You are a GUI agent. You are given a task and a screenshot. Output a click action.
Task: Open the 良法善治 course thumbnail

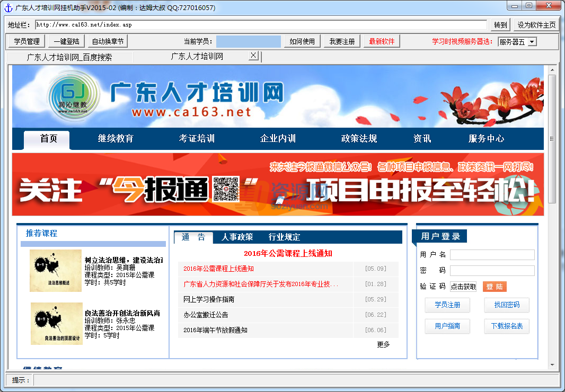click(x=57, y=324)
